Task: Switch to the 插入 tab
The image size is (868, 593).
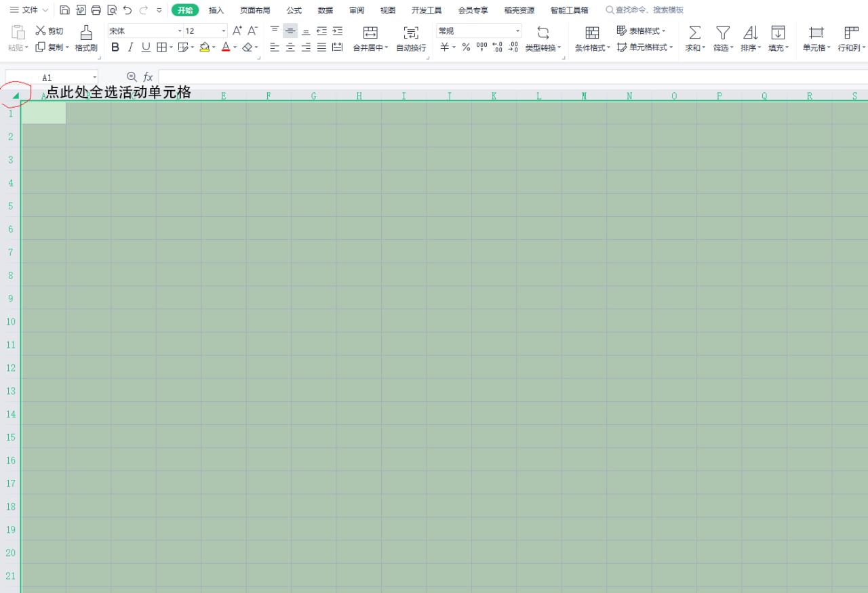Action: tap(216, 10)
